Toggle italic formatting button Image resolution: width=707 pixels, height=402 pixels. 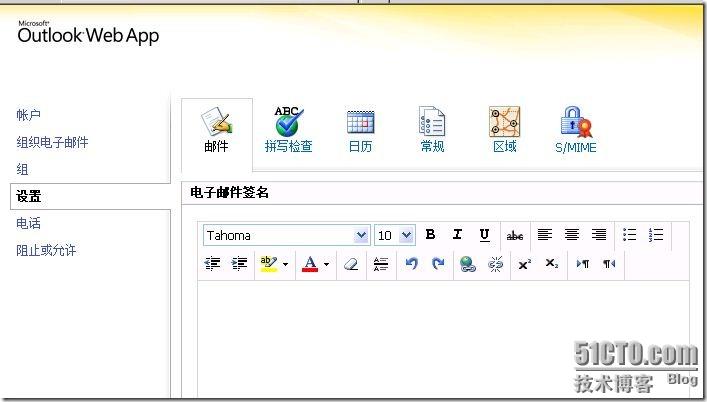[x=457, y=235]
